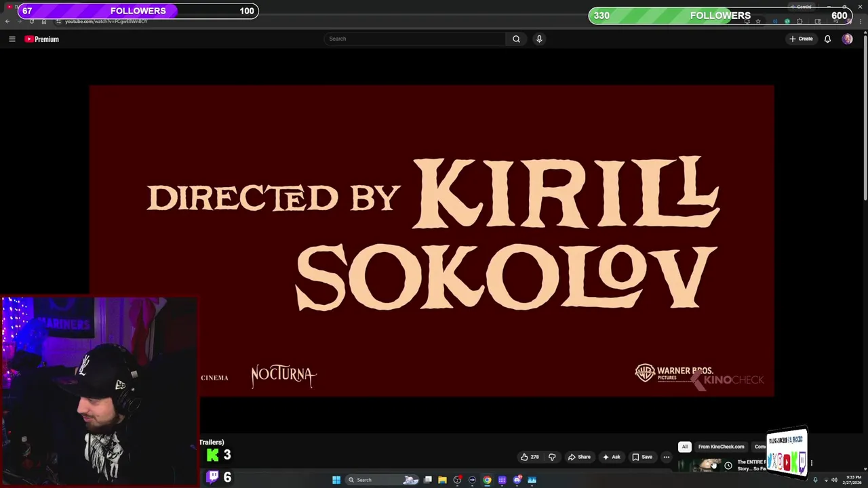This screenshot has width=868, height=488.
Task: Open the Windows Start menu
Action: click(336, 480)
